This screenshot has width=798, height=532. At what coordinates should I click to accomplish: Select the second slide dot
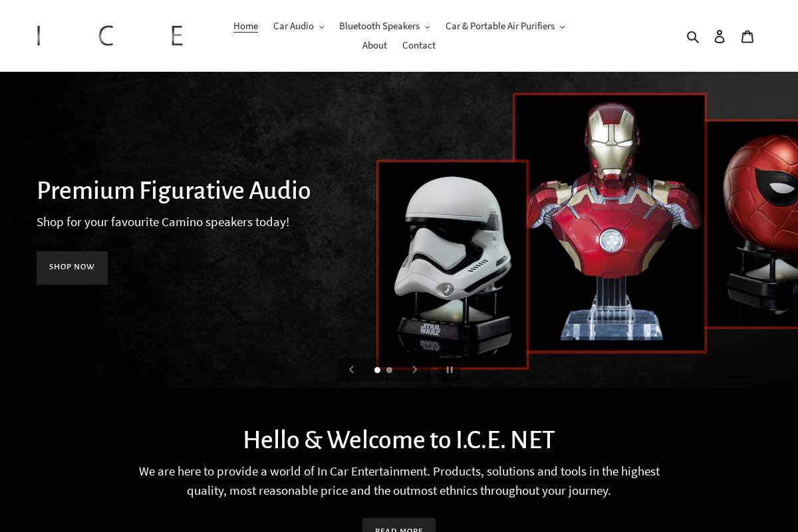click(x=389, y=370)
